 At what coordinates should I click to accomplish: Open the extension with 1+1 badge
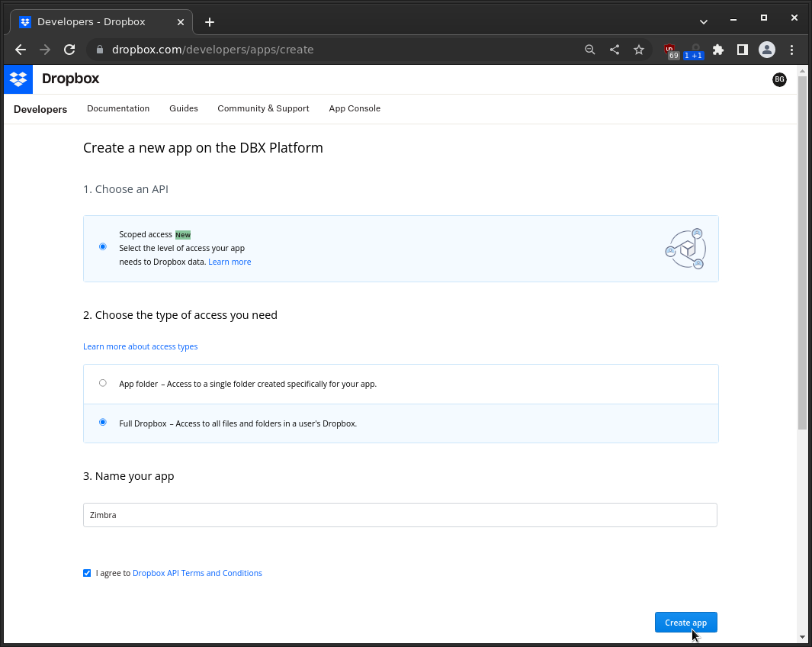click(694, 51)
